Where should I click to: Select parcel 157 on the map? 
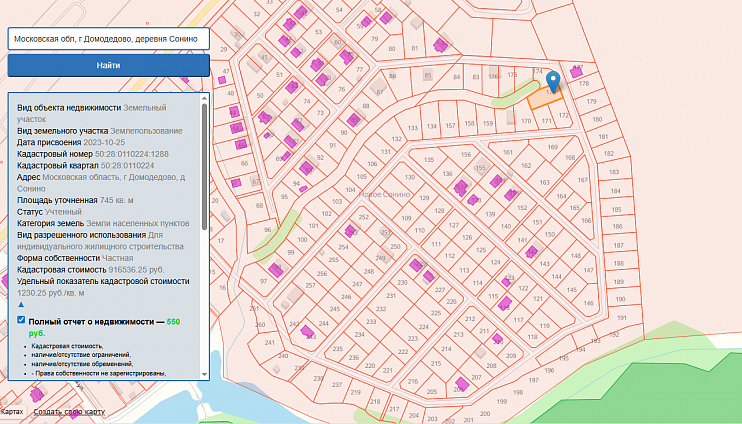point(450,126)
